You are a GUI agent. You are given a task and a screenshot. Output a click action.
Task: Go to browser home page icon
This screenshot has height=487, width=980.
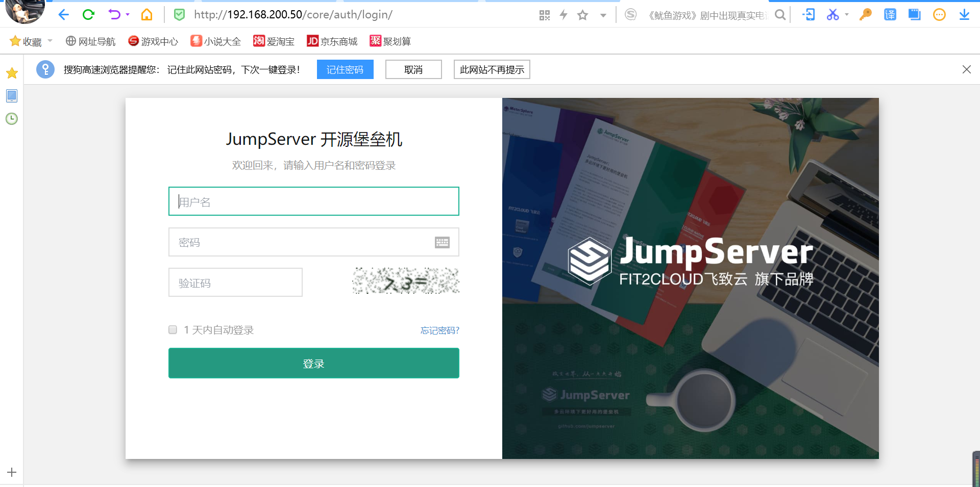[146, 15]
